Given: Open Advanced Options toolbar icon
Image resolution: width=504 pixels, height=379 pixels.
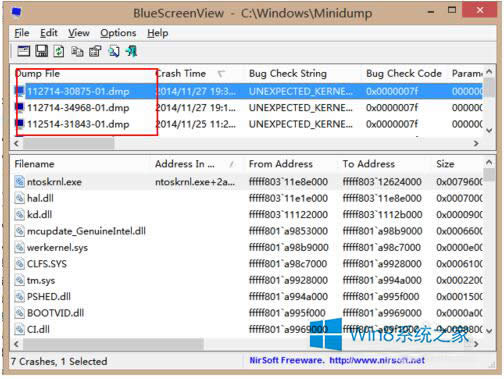Looking at the screenshot, I should [24, 51].
